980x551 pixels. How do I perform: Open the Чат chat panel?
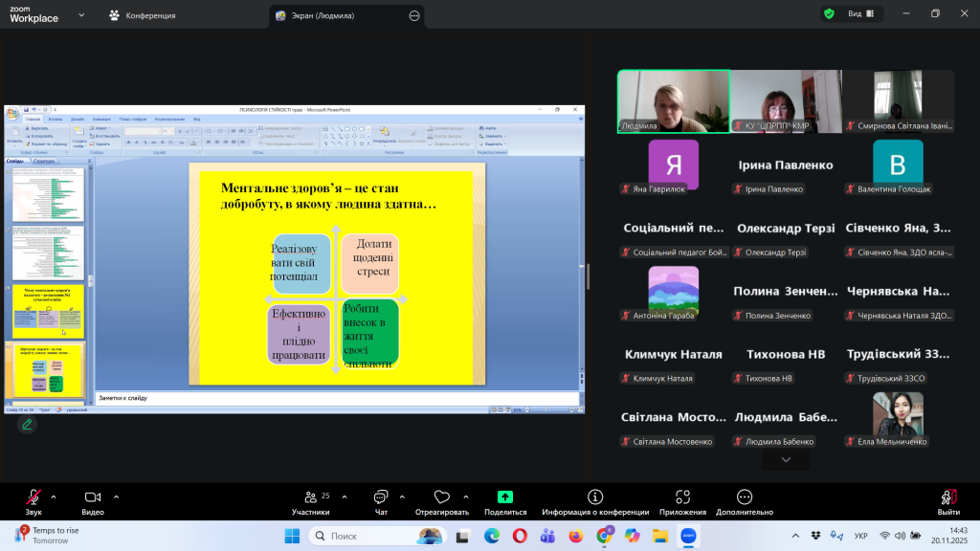[x=380, y=497]
